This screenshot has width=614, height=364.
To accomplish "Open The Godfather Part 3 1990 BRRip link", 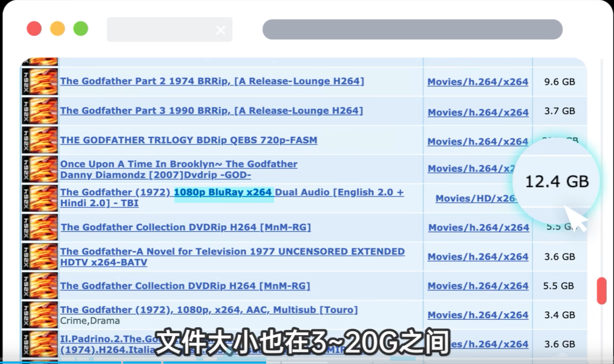I will (x=212, y=111).
